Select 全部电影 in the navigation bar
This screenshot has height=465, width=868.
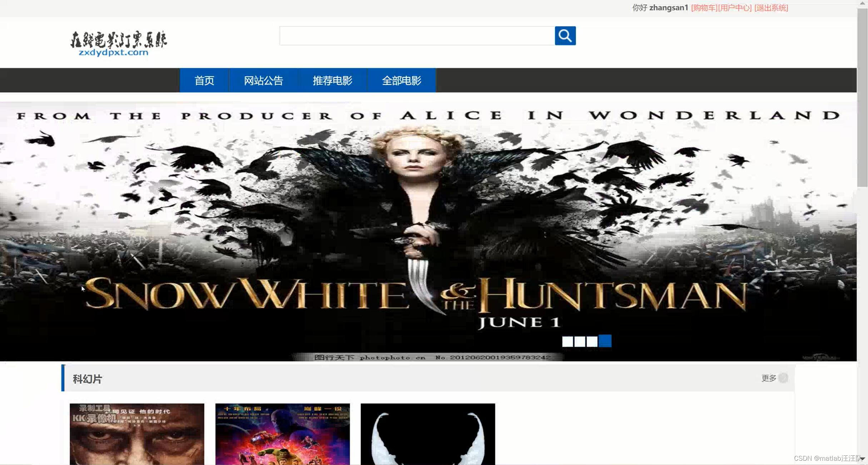point(401,80)
